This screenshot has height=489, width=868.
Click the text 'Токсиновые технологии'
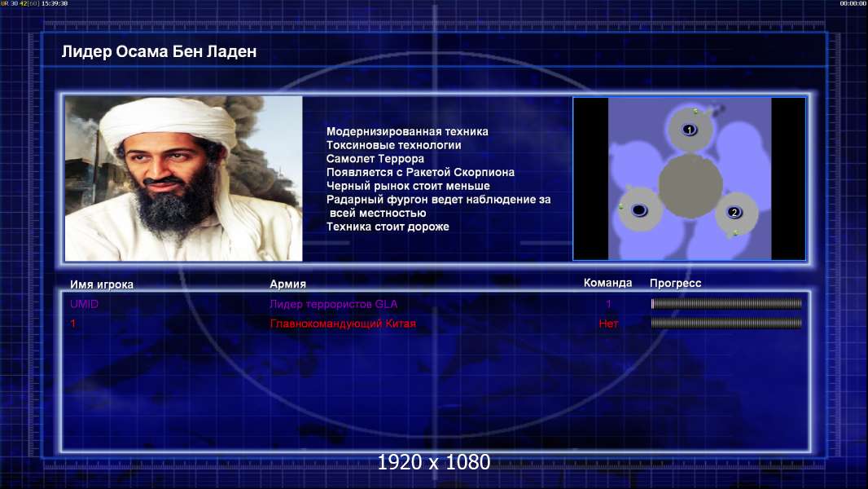[x=393, y=145]
